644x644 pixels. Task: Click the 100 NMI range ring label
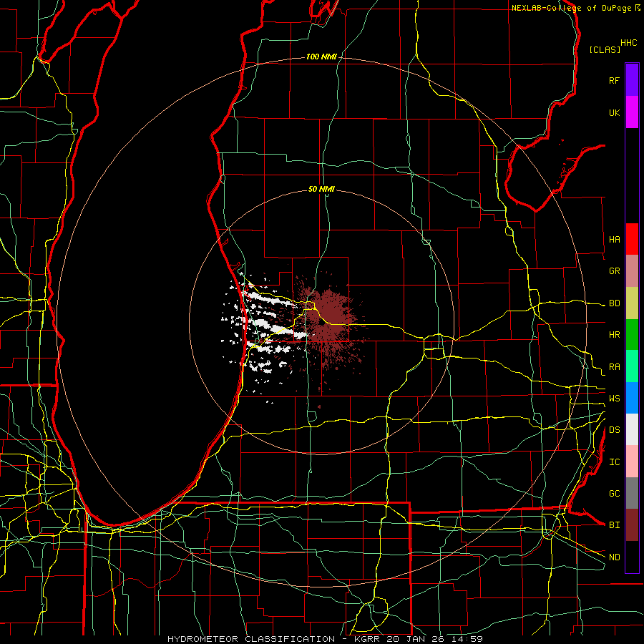[x=321, y=57]
